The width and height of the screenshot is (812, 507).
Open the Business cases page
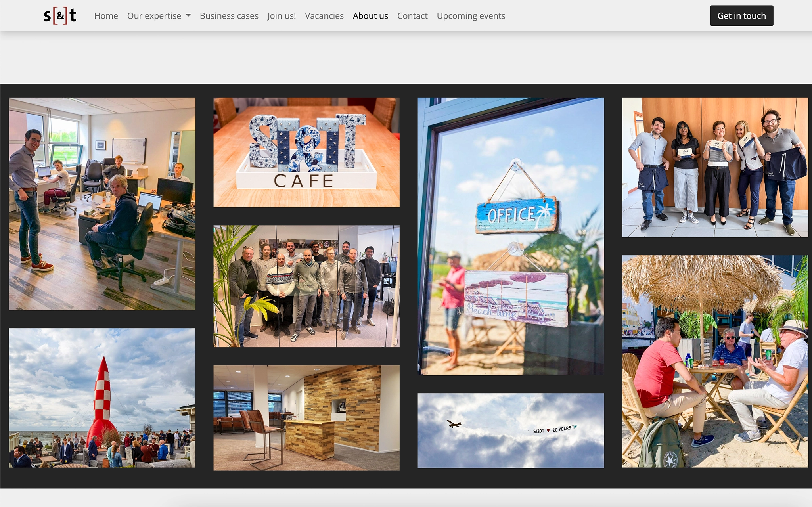pos(229,16)
